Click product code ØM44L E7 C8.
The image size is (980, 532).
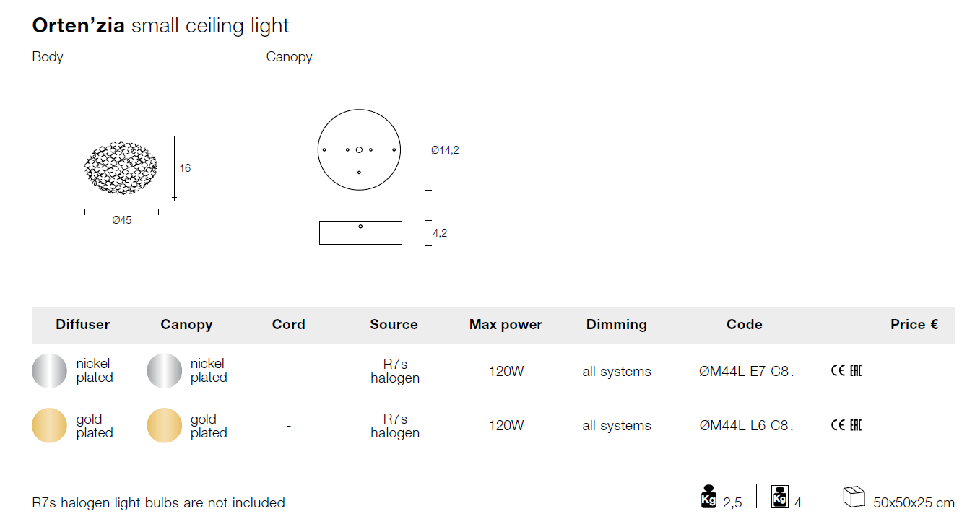(x=746, y=372)
